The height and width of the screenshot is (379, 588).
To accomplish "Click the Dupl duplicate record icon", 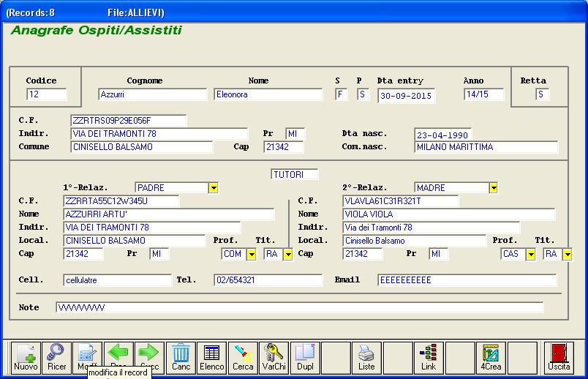I will click(305, 358).
